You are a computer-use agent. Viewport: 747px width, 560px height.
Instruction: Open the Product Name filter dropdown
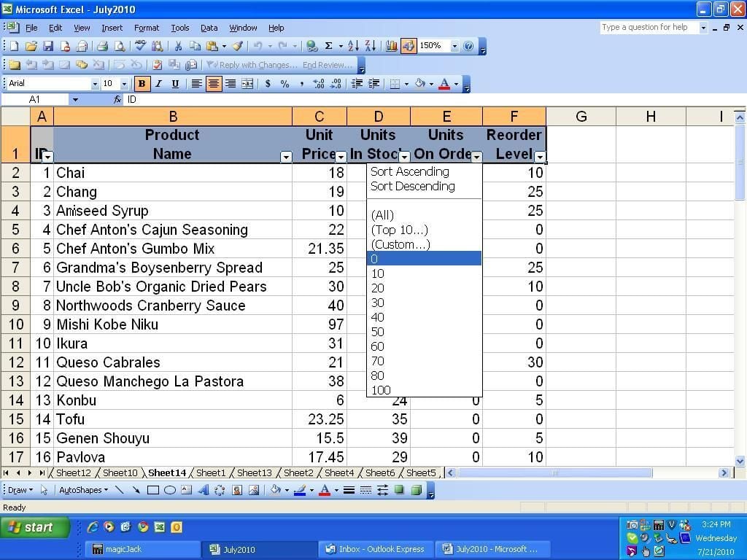click(x=286, y=157)
